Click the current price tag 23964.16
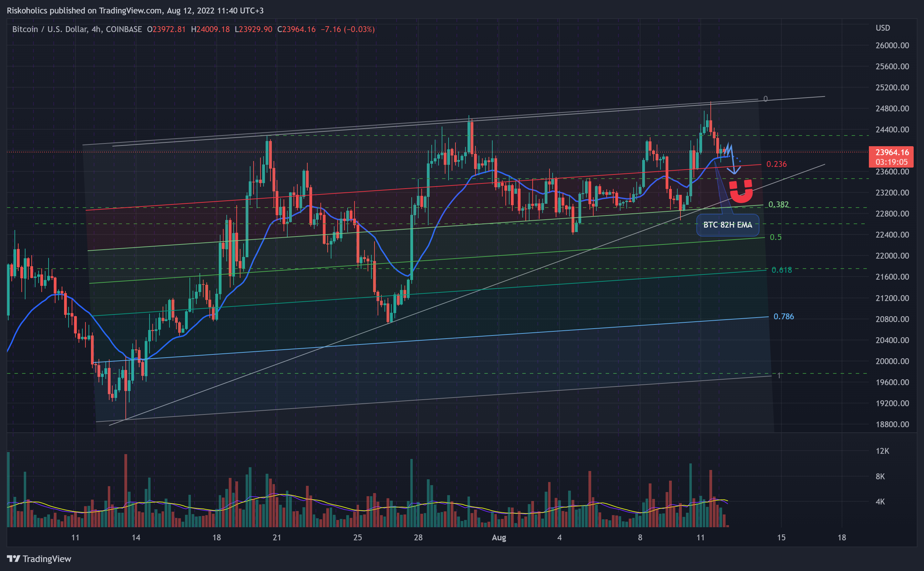924x571 pixels. click(892, 152)
